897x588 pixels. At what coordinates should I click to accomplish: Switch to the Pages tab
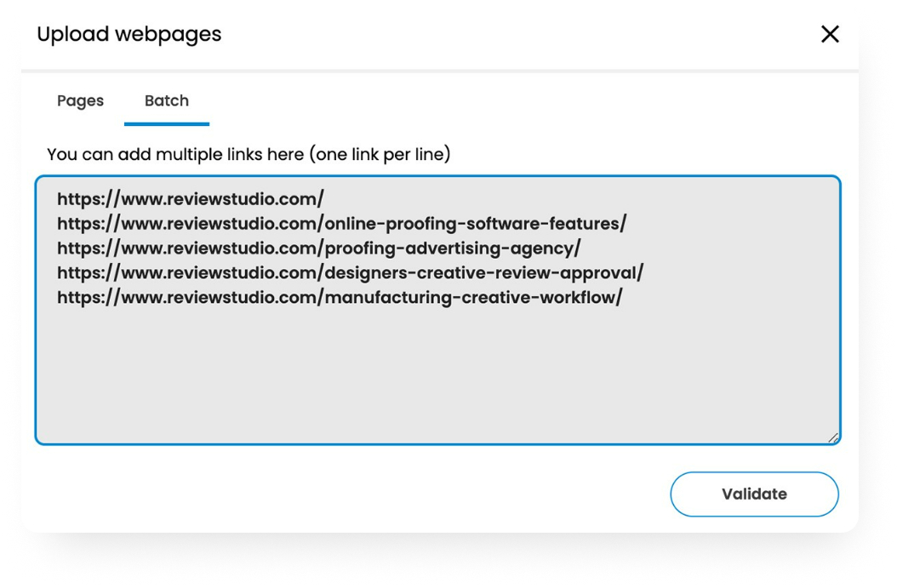pyautogui.click(x=79, y=100)
